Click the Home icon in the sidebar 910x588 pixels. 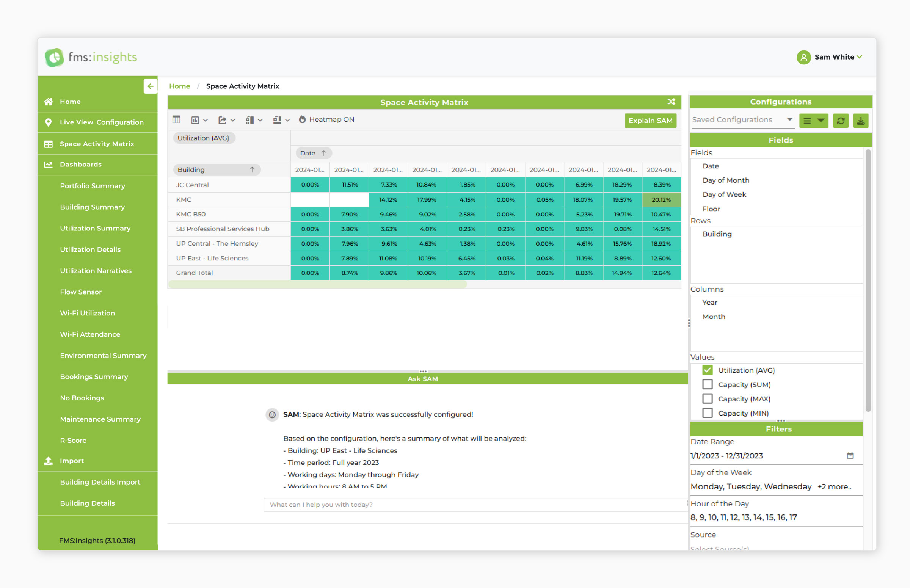(49, 102)
